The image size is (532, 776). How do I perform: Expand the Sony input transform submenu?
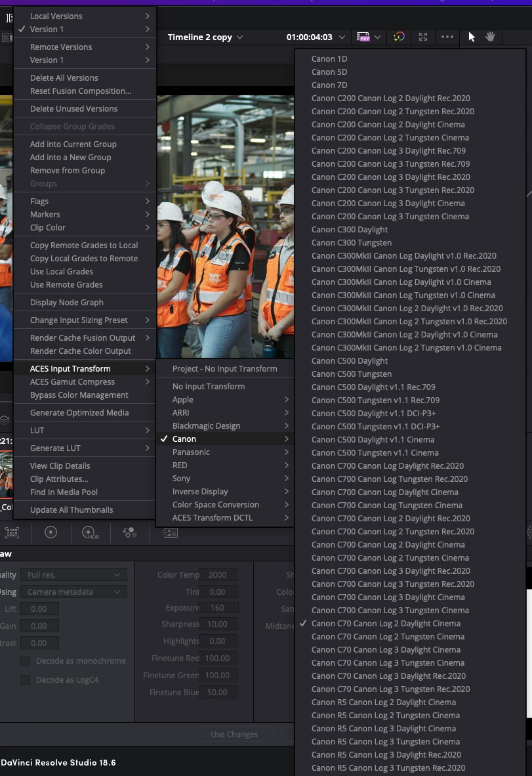(226, 479)
